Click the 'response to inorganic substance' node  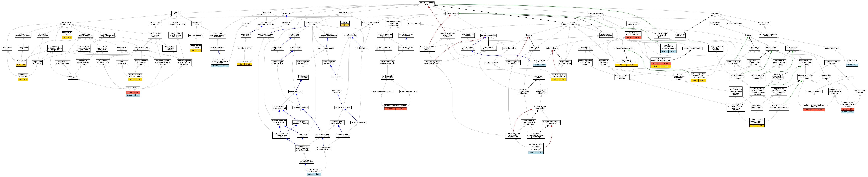[x=23, y=35]
